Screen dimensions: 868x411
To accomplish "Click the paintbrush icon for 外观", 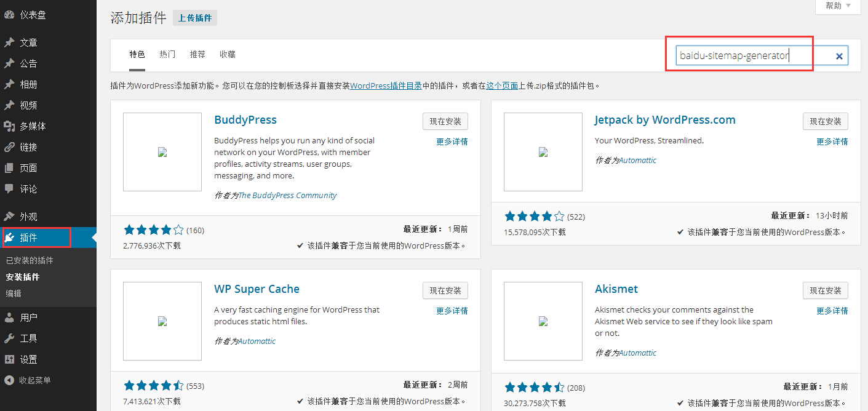I will coord(9,217).
